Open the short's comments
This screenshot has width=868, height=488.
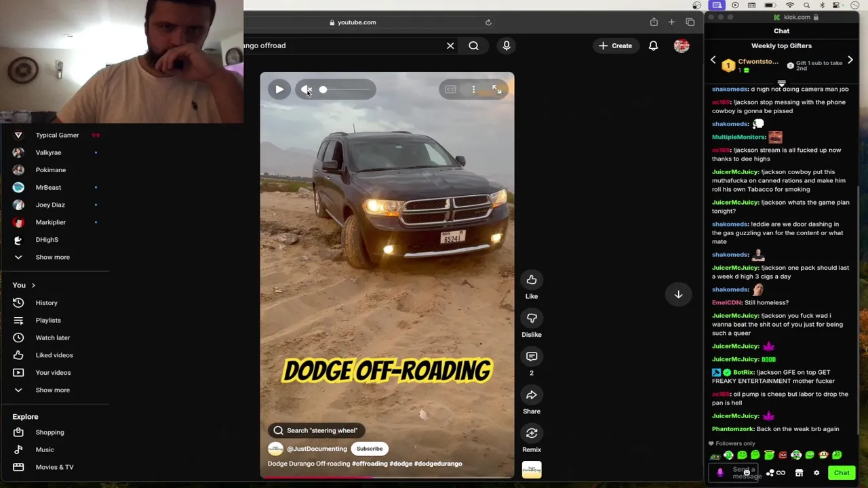pyautogui.click(x=532, y=357)
